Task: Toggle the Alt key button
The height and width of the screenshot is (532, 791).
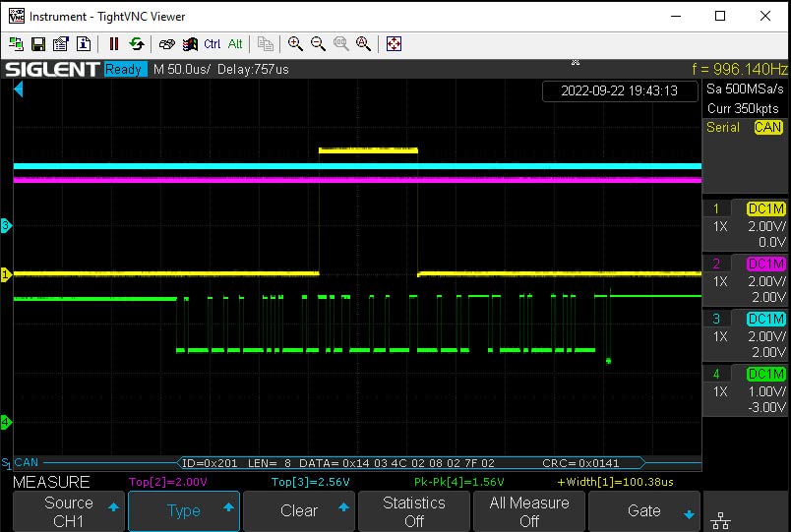Action: pos(235,44)
